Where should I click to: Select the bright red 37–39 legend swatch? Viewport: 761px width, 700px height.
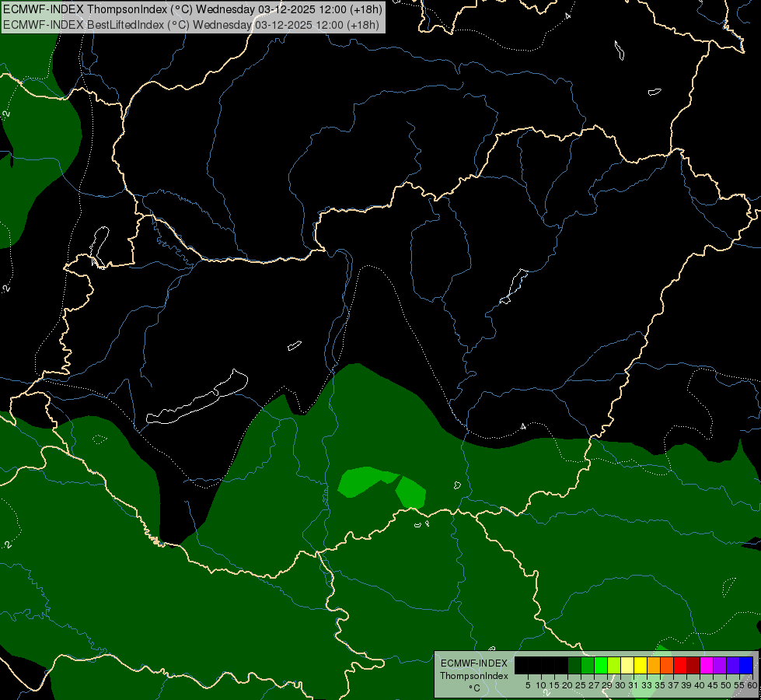point(680,665)
